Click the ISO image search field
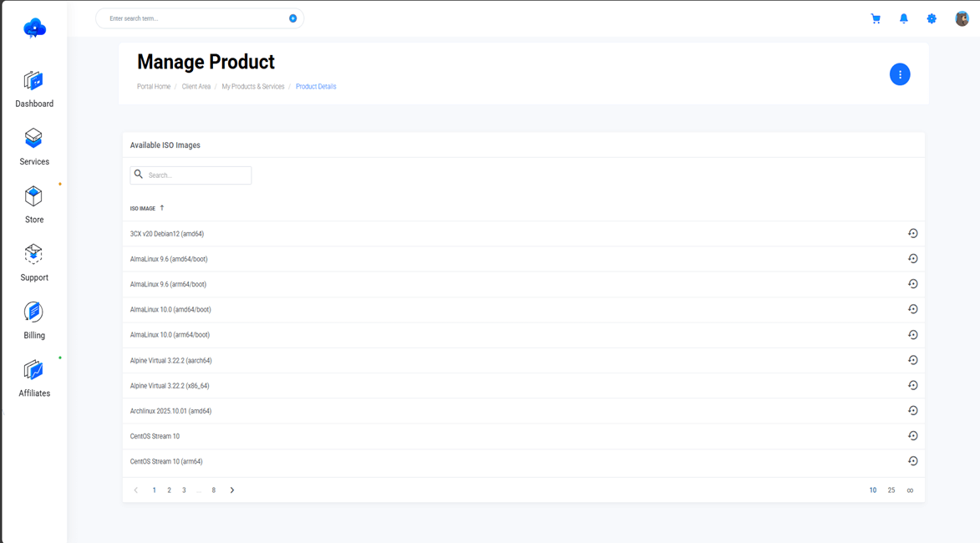This screenshot has width=980, height=543. (197, 175)
